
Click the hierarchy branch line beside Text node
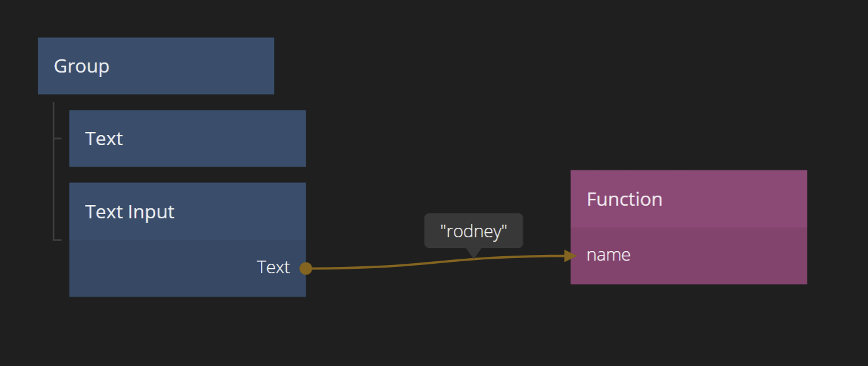pyautogui.click(x=58, y=138)
